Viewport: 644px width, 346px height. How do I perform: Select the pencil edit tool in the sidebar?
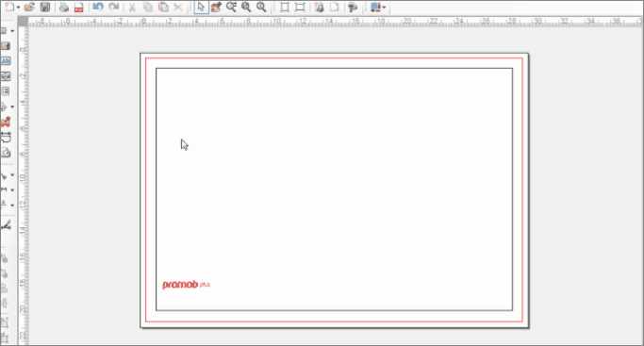(x=6, y=225)
